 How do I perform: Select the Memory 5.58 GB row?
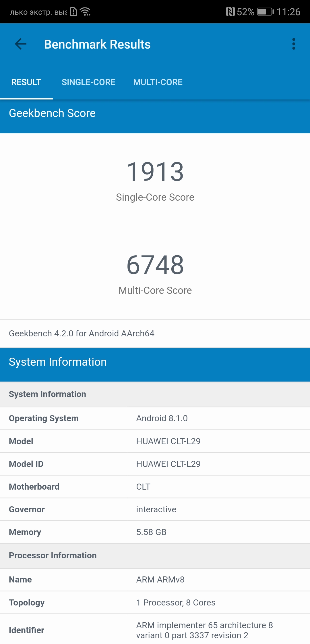tap(155, 532)
